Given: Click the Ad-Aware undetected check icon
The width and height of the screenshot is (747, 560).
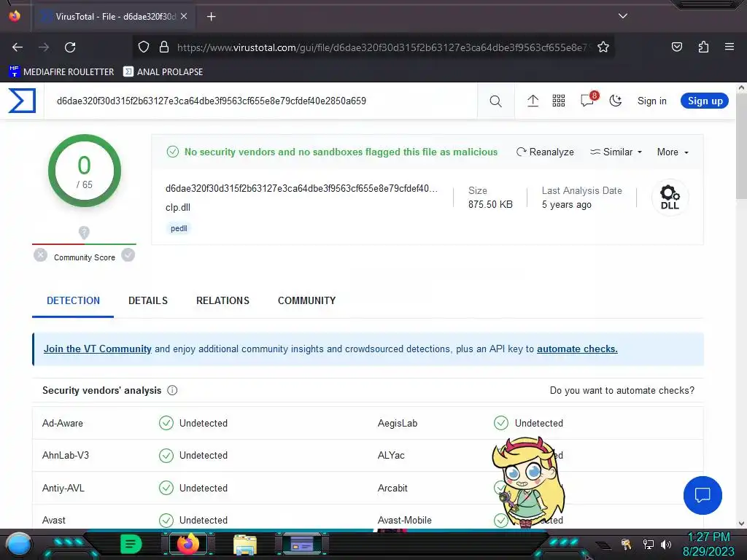Looking at the screenshot, I should 166,423.
